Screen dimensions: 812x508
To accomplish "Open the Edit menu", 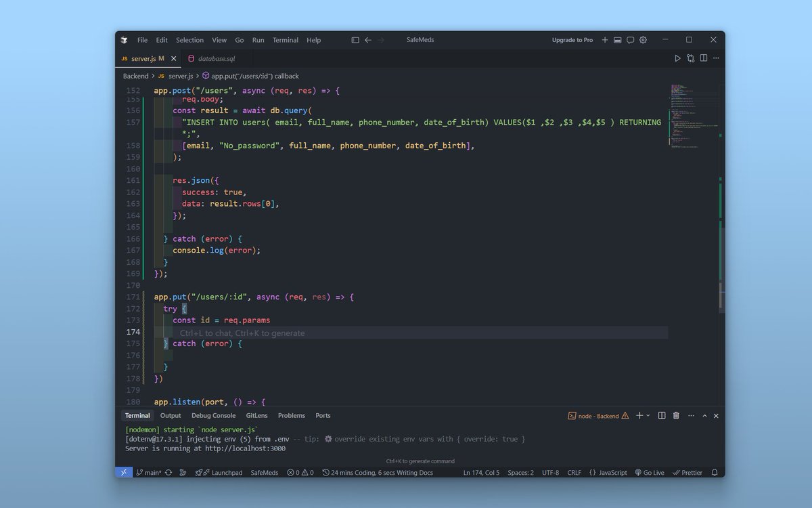I will 162,40.
